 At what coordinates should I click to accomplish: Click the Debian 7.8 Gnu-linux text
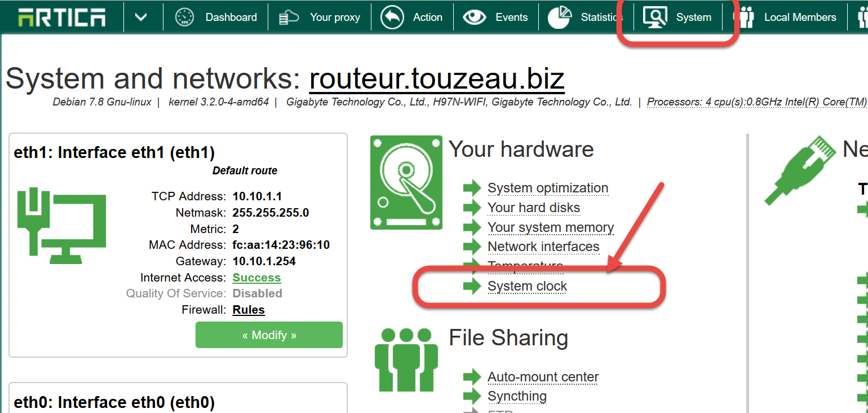click(102, 102)
